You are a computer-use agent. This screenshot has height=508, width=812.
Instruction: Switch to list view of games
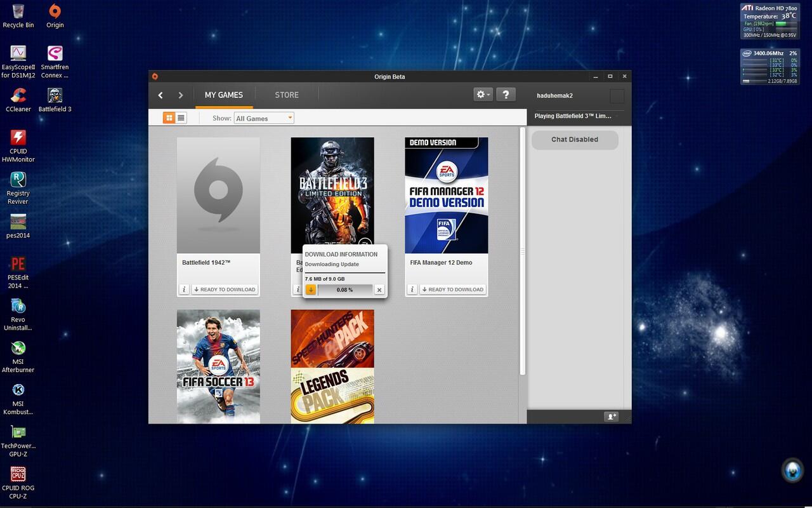tap(181, 117)
